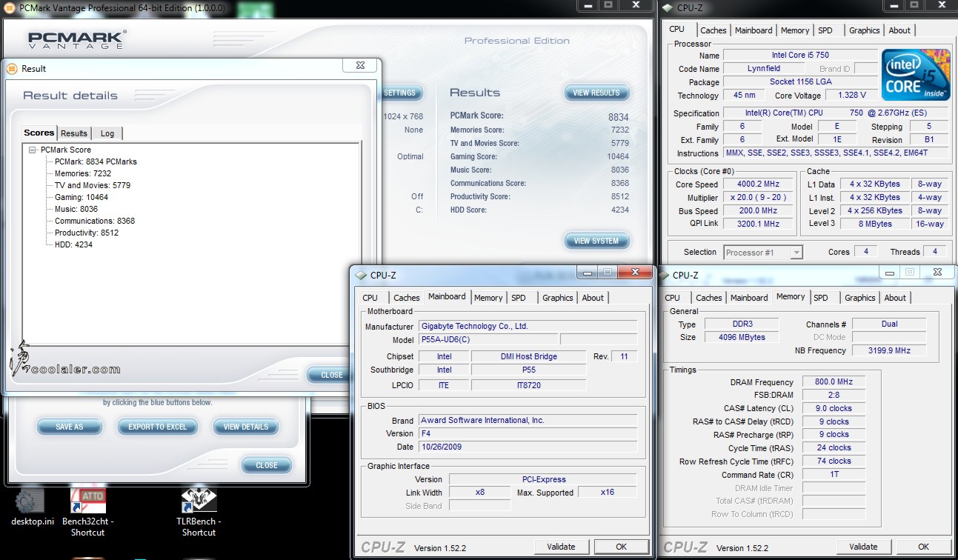Click the Mainboard CPU-Z window title icon

tap(361, 275)
